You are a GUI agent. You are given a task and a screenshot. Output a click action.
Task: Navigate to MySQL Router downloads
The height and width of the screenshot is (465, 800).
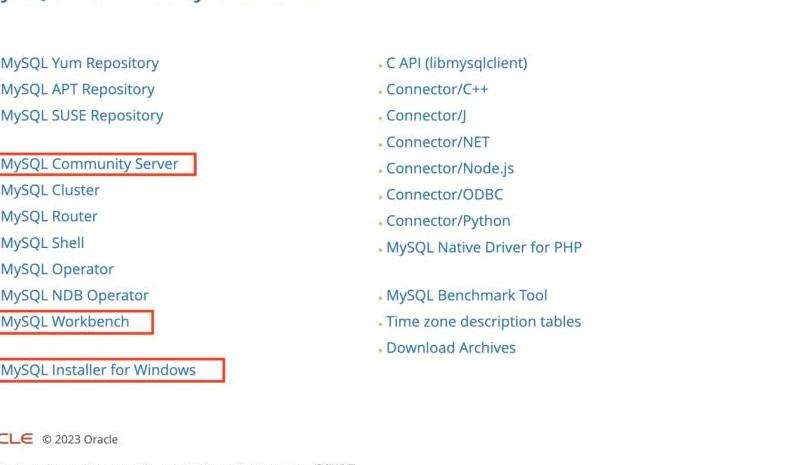point(49,216)
